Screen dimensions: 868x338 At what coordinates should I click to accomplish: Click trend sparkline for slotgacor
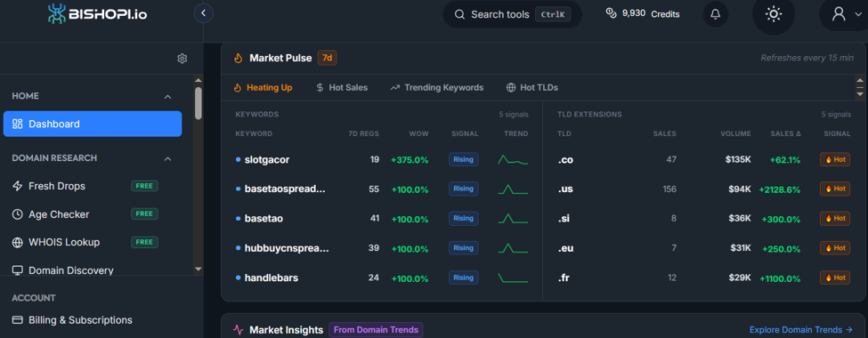513,159
